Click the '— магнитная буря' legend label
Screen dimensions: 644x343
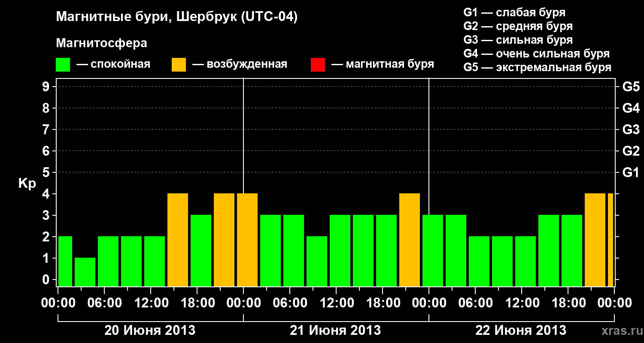pyautogui.click(x=383, y=64)
